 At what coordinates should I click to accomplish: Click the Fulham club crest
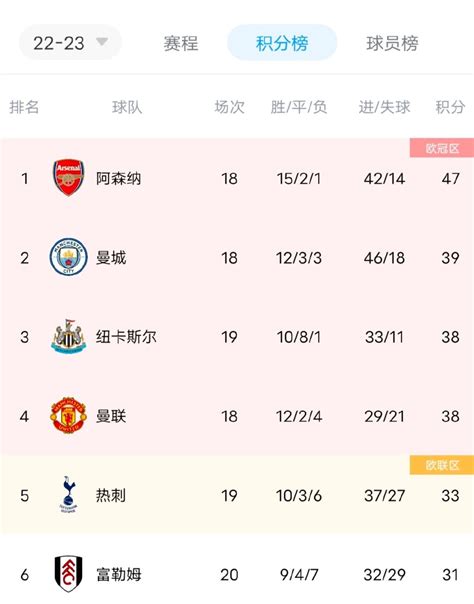point(69,574)
